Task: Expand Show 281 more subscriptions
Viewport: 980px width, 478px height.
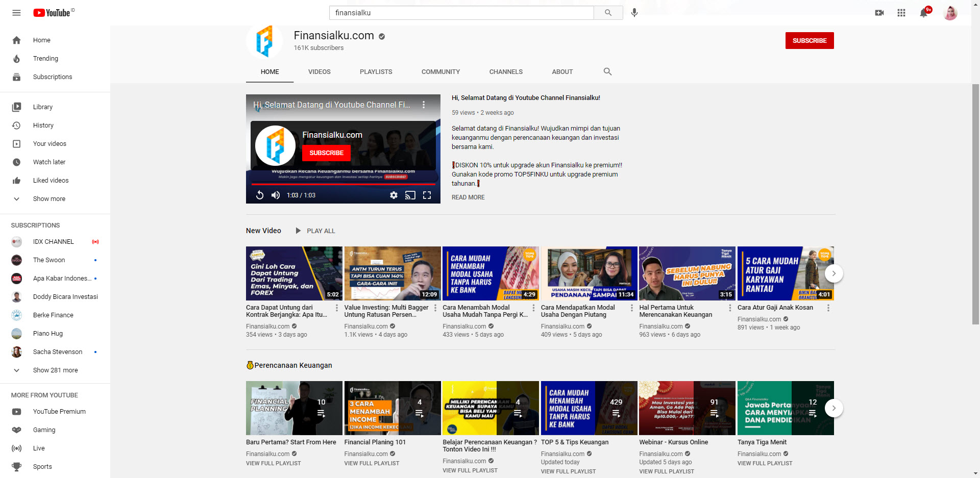Action: tap(55, 370)
